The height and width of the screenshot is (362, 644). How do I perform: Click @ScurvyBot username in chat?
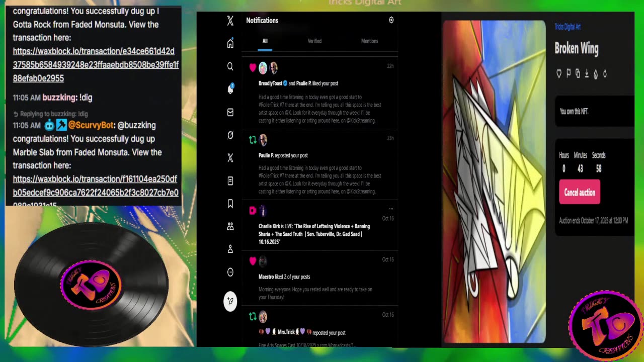[x=91, y=125]
